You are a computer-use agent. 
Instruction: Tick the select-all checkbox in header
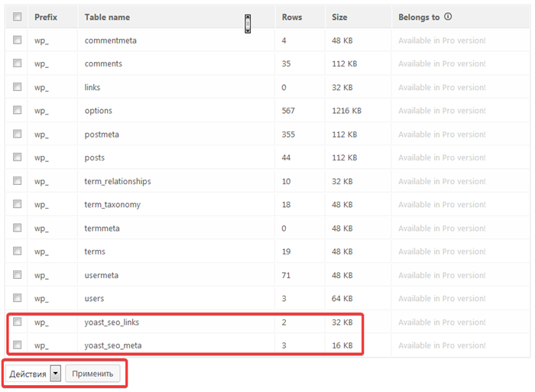(x=17, y=16)
